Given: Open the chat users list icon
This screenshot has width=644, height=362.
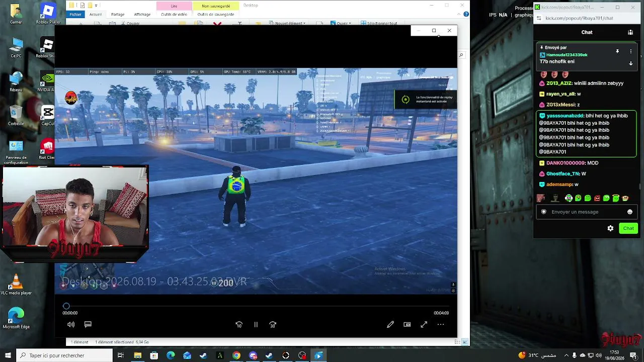Looking at the screenshot, I should point(630,32).
